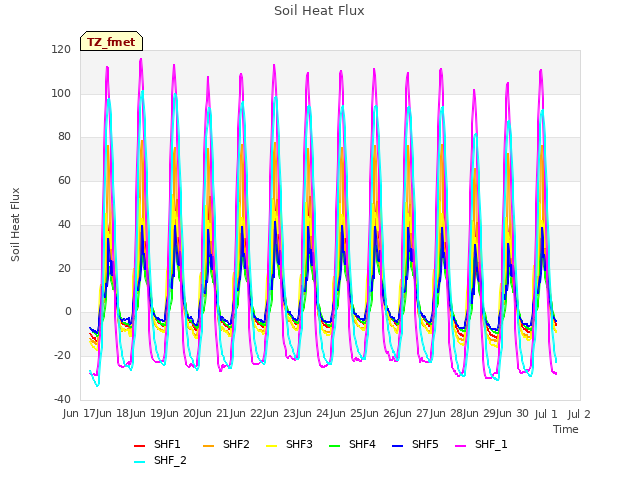The image size is (640, 480).
Task: Click the TZ_fmet annotation box
Action: pos(111,41)
